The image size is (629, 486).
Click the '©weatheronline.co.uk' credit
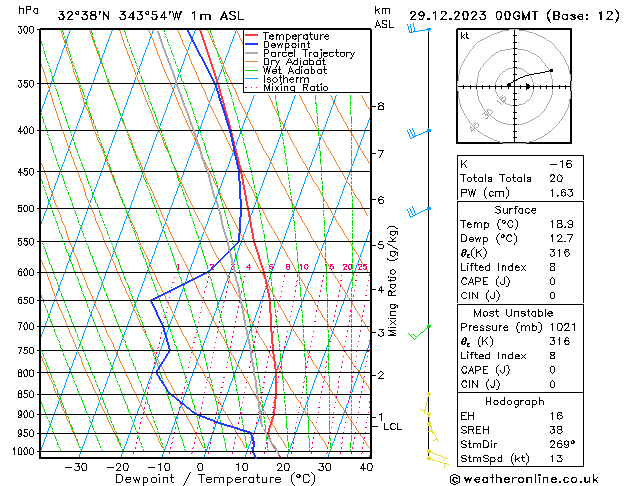pyautogui.click(x=524, y=479)
